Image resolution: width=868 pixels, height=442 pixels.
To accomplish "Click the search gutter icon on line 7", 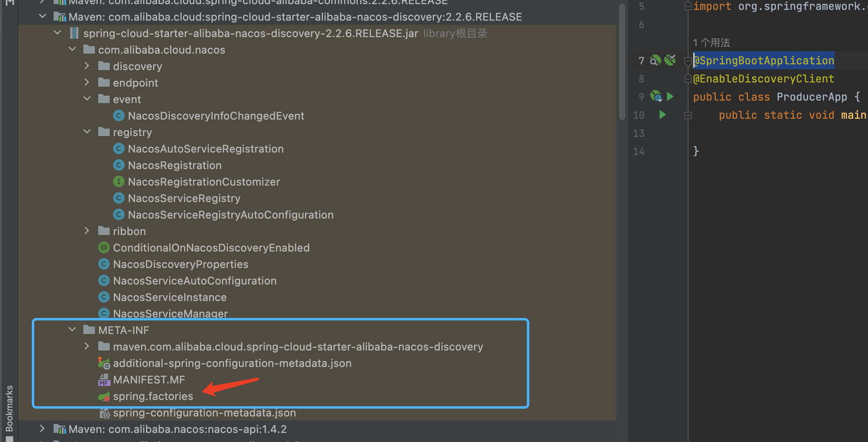I will [x=656, y=61].
